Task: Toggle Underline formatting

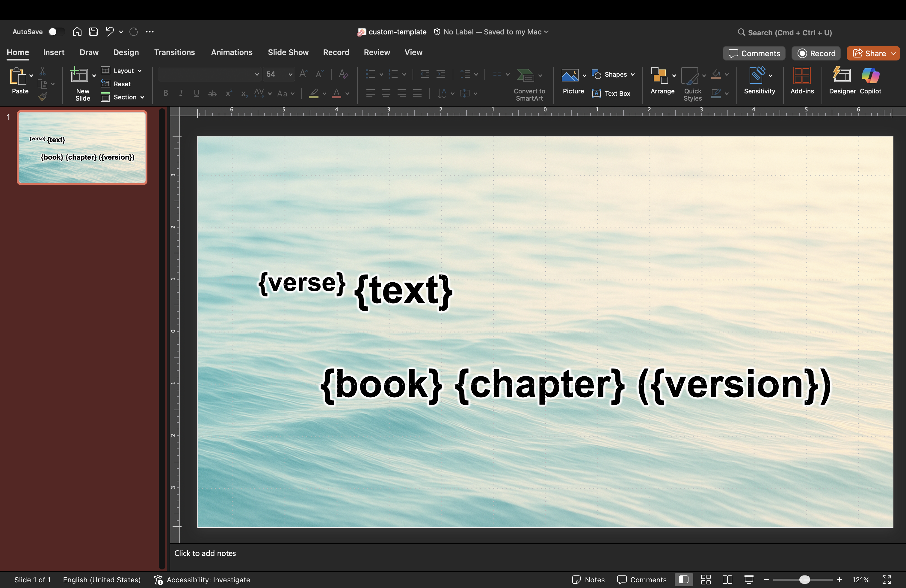Action: click(197, 93)
